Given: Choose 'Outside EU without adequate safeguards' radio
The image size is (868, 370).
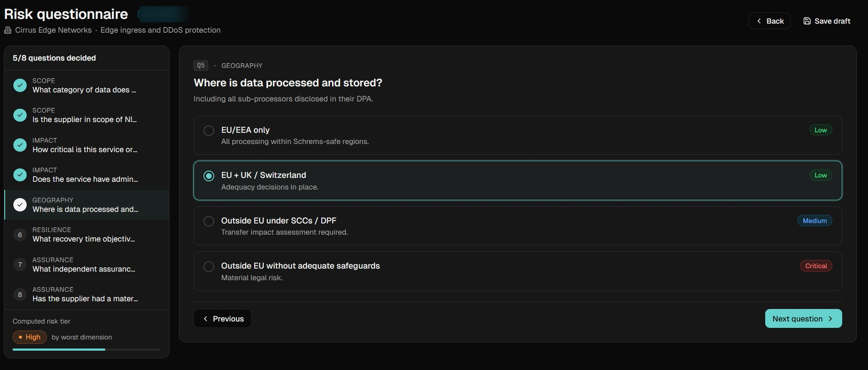Looking at the screenshot, I should [x=209, y=266].
